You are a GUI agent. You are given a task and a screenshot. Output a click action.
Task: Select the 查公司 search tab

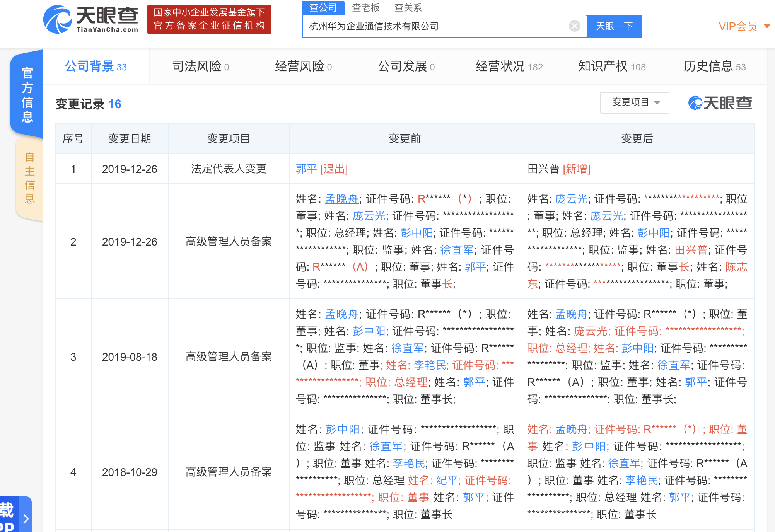pyautogui.click(x=323, y=7)
